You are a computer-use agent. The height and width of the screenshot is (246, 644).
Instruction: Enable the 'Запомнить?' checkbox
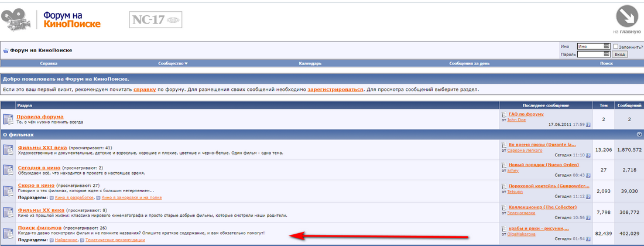(616, 46)
